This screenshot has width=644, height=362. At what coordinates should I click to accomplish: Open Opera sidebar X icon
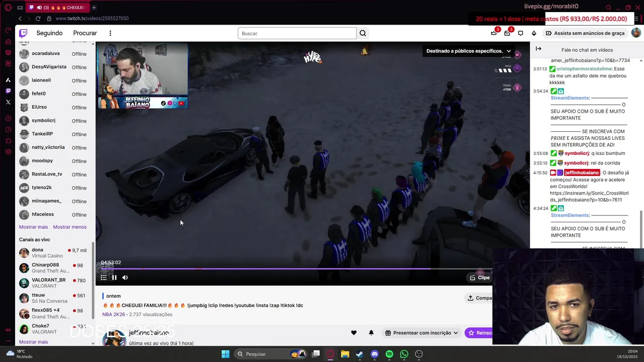pyautogui.click(x=8, y=102)
